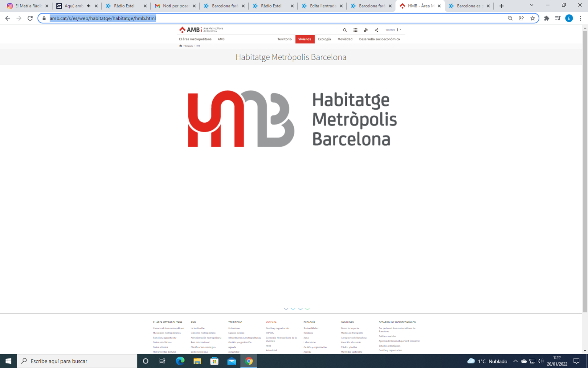Viewport: 588px width, 368px height.
Task: Switch to 'El Matí a Ràdio' tab
Action: (28, 6)
